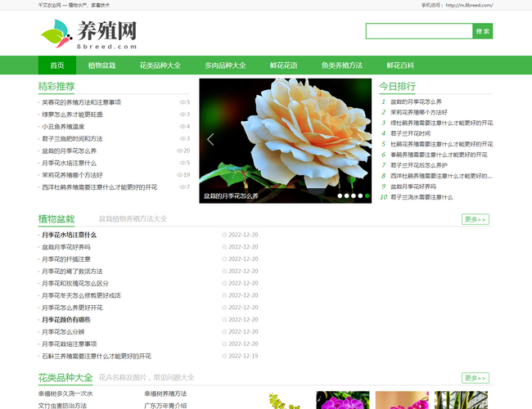Image resolution: width=532 pixels, height=409 pixels.
Task: Open the purple orchid thumbnail image
Action: (x=342, y=400)
